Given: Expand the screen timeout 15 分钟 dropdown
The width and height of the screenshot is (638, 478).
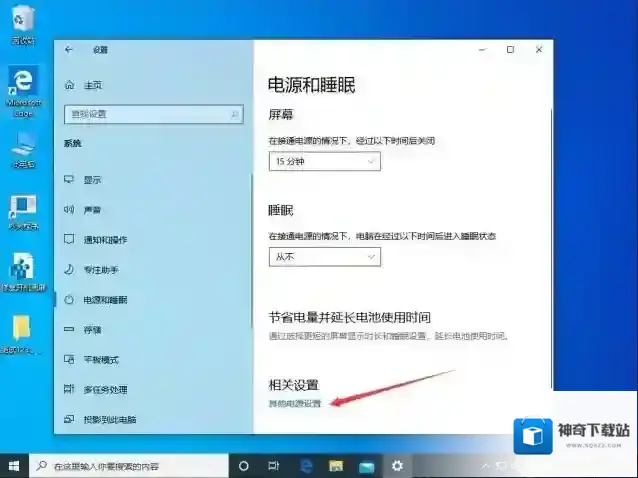Looking at the screenshot, I should click(x=324, y=161).
